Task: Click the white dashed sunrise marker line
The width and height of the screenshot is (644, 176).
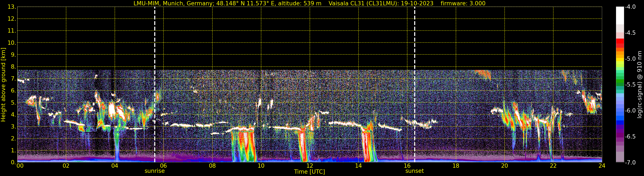Action: click(155, 85)
